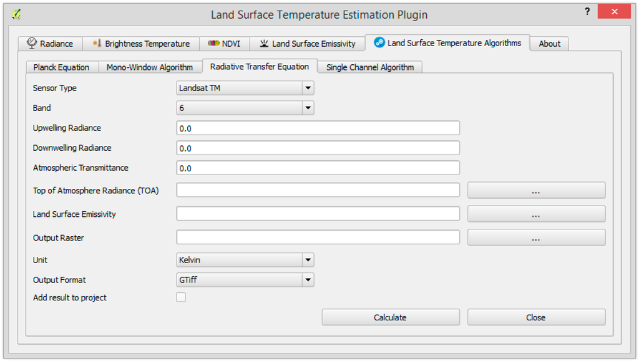
Task: Open the Single Channel Algorithm tab
Action: coord(370,67)
